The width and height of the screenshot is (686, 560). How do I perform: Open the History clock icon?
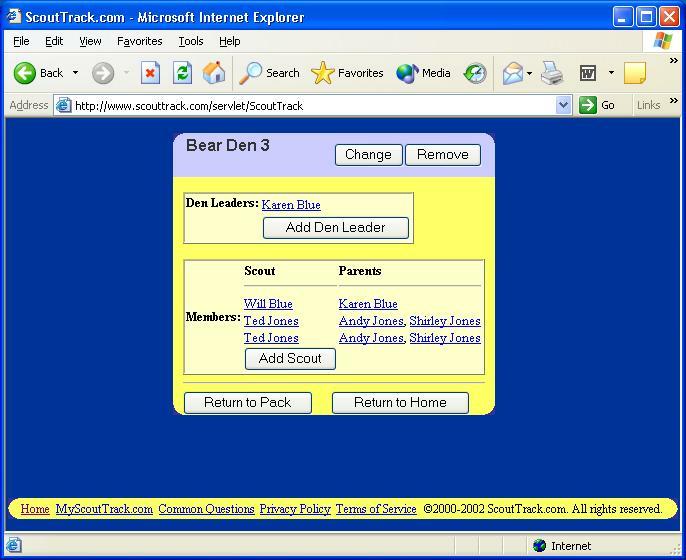(475, 73)
